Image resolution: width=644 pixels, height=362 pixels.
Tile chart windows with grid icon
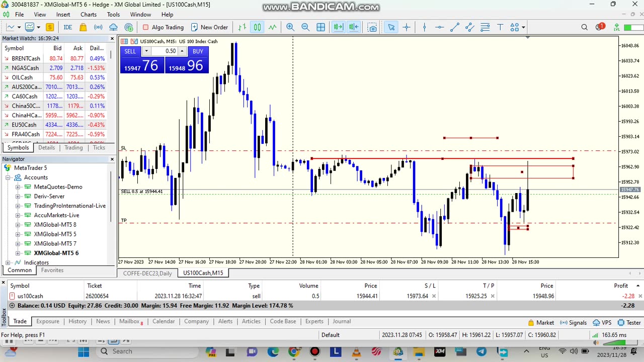point(320,27)
